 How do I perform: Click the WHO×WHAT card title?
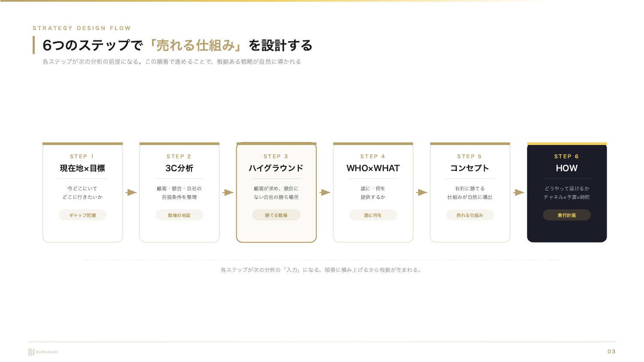point(373,168)
